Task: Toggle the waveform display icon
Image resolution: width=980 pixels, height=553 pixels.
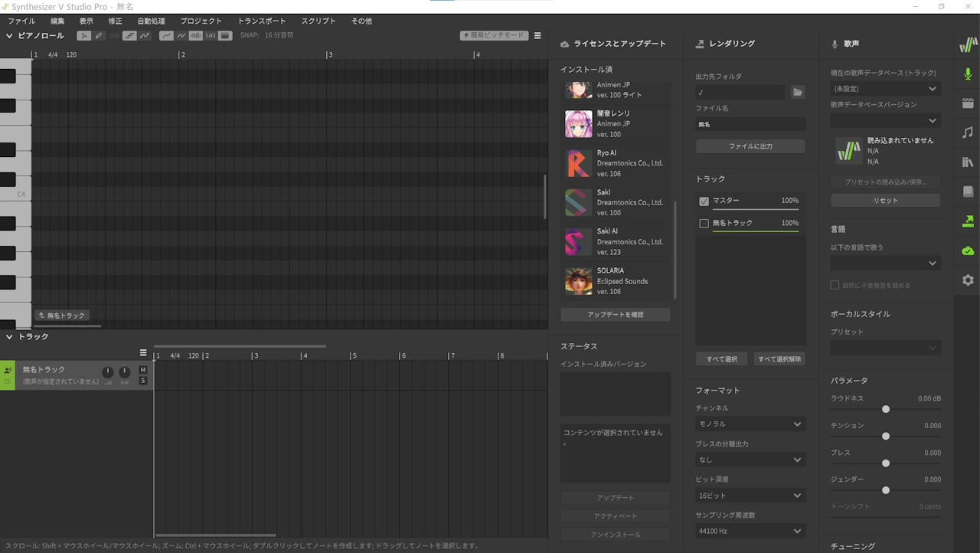Action: coord(196,35)
